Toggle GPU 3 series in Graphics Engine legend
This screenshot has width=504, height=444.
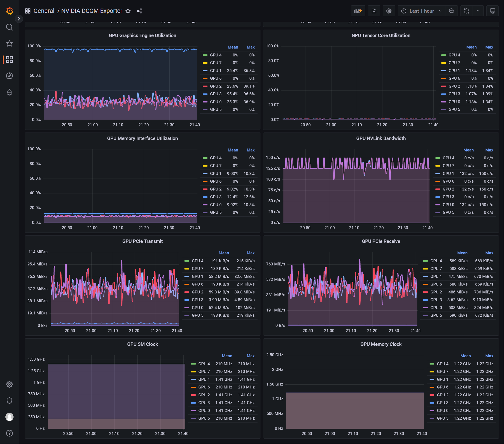(x=216, y=94)
